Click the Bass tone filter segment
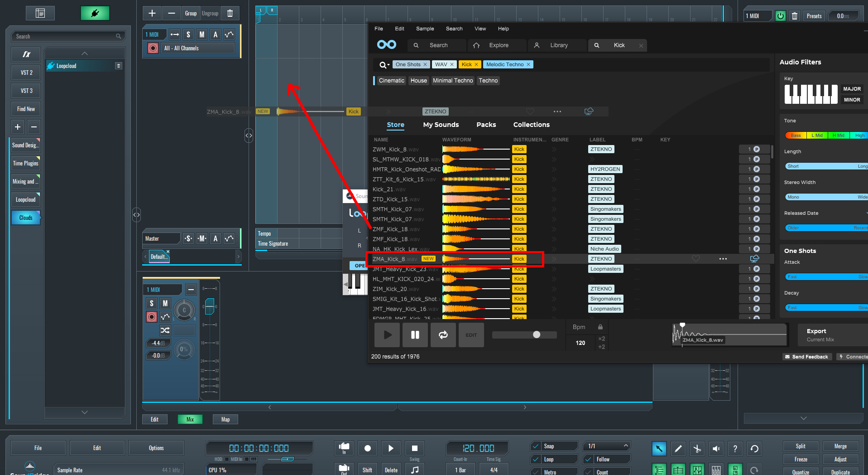 click(x=796, y=136)
